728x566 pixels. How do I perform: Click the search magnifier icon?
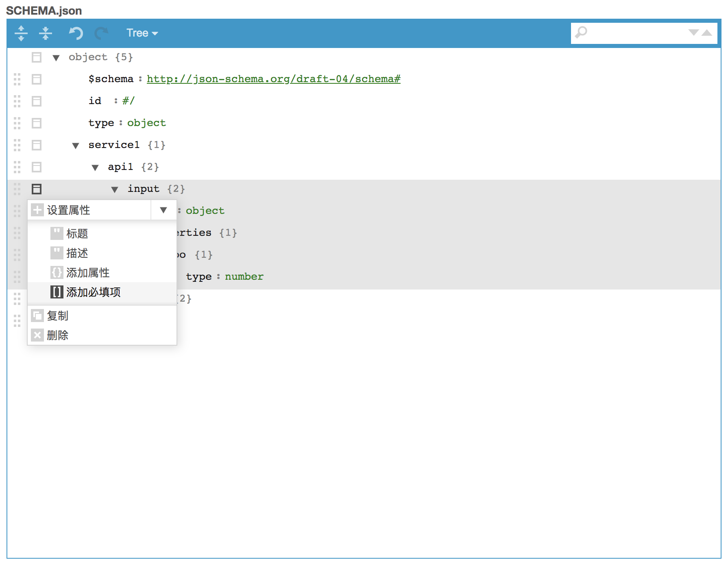(581, 33)
